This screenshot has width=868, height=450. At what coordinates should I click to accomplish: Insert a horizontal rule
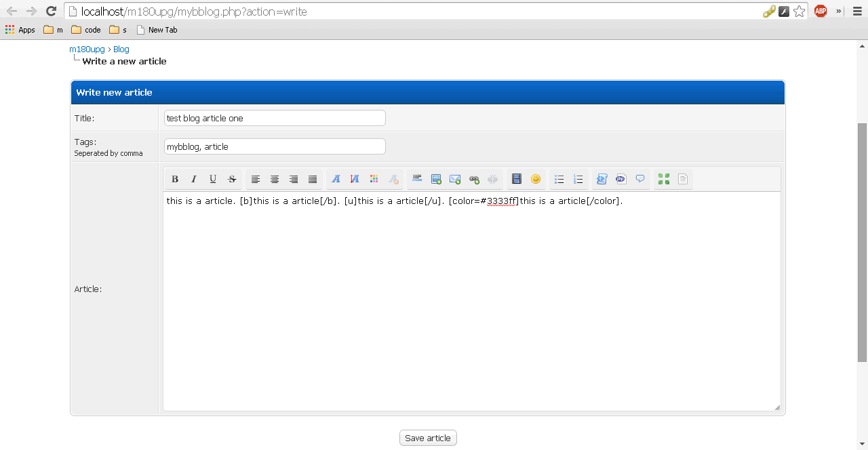pos(417,179)
